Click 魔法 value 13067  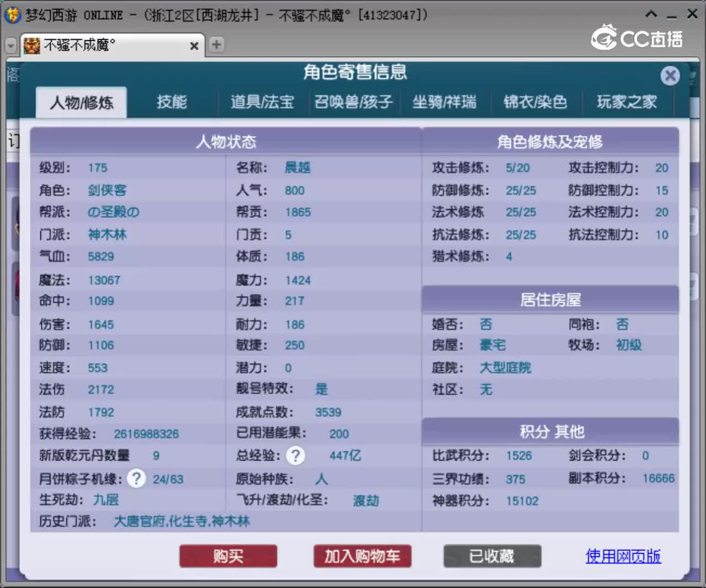pos(104,280)
